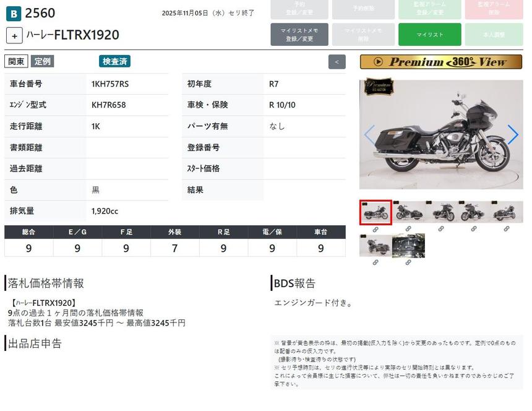Click link icon under first thumbnail
Screen dimensions: 532x411
point(375,229)
